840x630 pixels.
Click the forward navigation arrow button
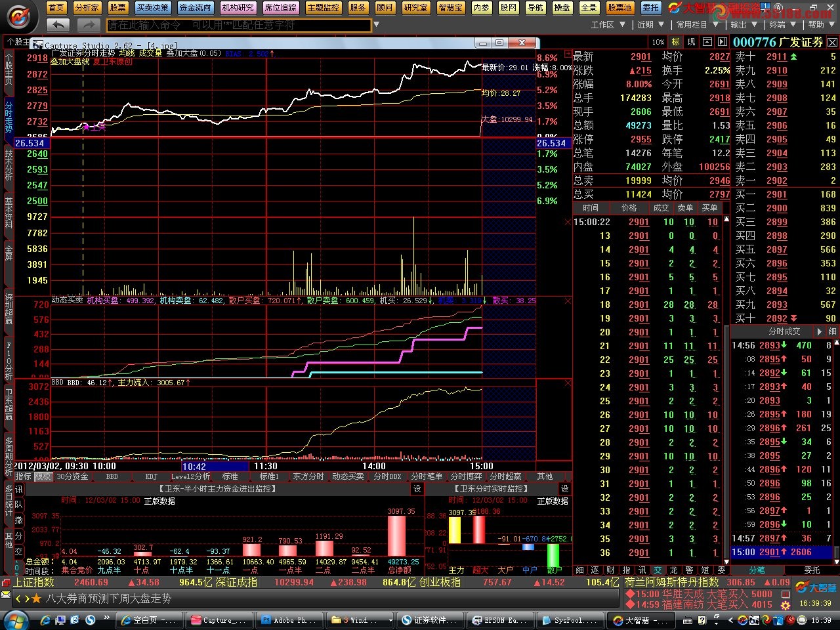(x=88, y=25)
